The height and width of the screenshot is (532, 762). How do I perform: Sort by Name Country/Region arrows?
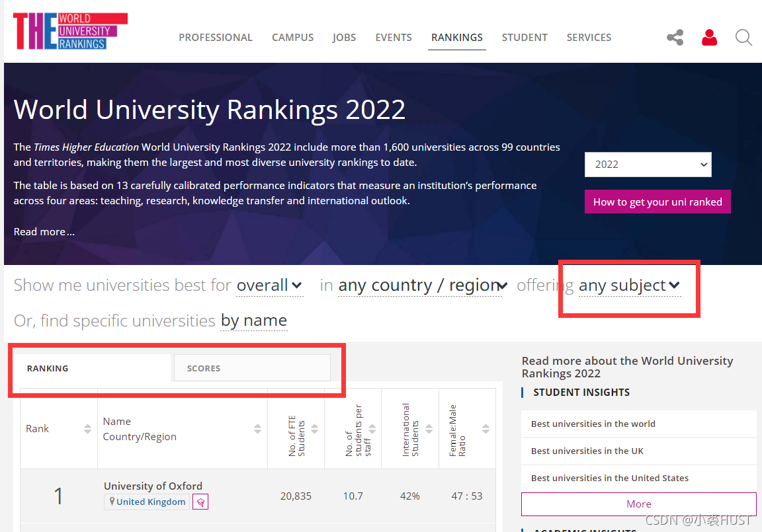click(x=257, y=429)
